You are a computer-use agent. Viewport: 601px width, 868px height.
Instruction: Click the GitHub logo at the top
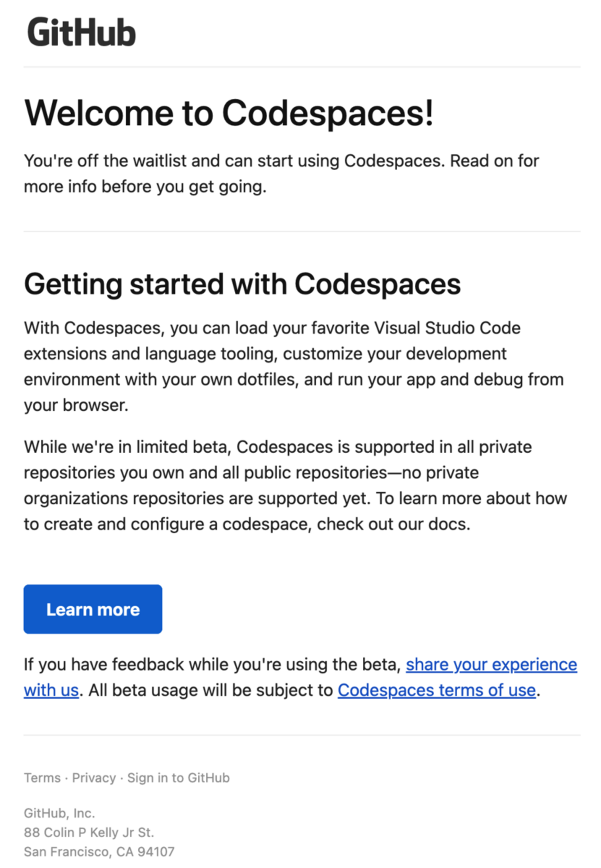[81, 32]
